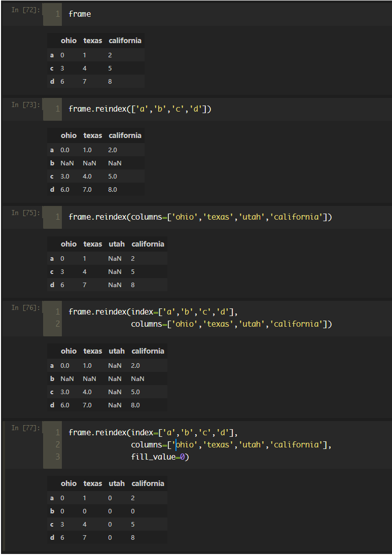Click the california header in In [77] output table
Viewport: 392px width, 555px height.
pos(148,483)
